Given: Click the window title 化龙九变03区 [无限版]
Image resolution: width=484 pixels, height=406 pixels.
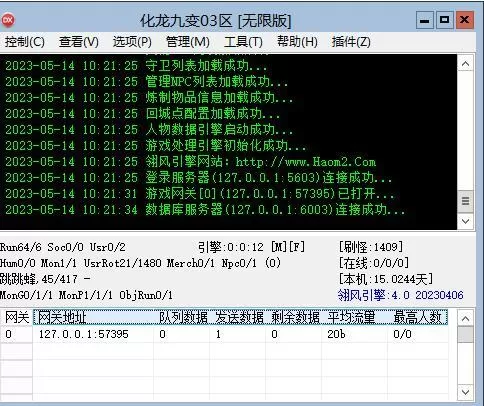Looking at the screenshot, I should [215, 21].
